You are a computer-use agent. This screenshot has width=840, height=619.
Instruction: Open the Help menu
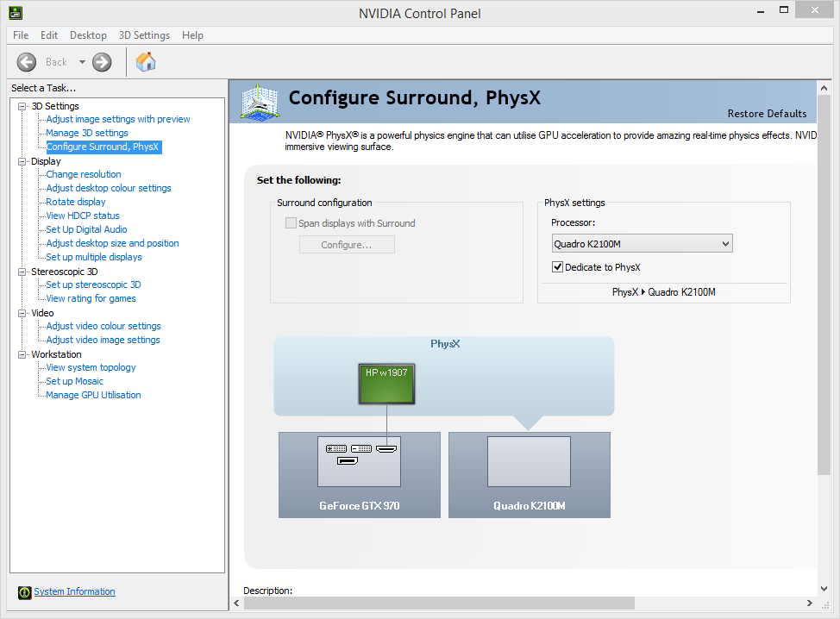coord(192,35)
